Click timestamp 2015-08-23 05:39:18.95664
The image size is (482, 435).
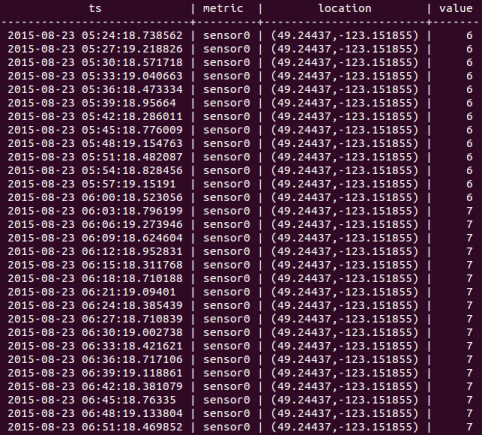coord(92,103)
